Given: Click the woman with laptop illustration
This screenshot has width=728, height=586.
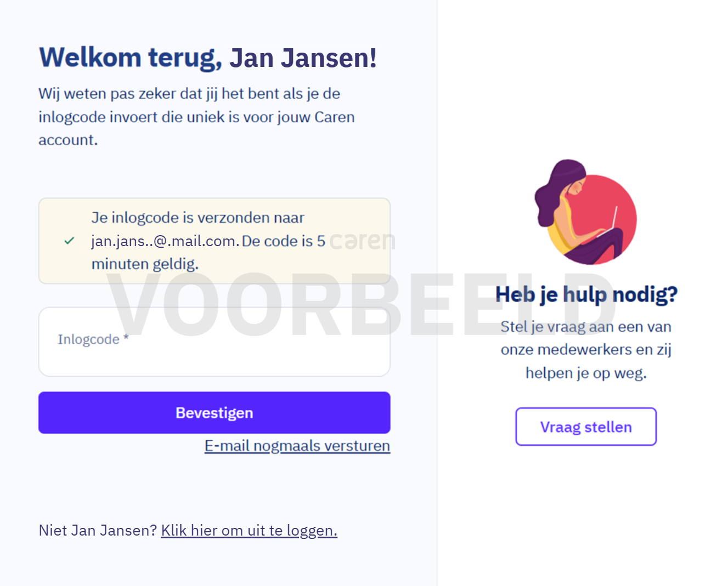Looking at the screenshot, I should click(x=585, y=212).
